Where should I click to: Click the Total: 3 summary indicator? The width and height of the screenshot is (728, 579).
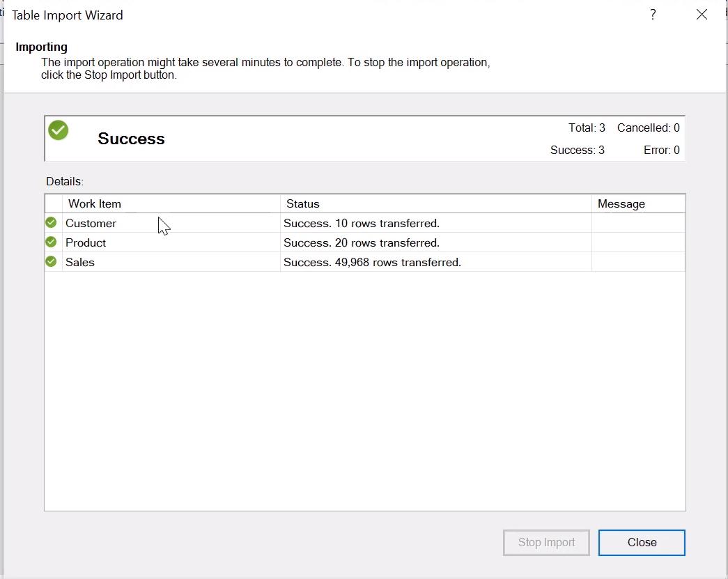coord(587,128)
